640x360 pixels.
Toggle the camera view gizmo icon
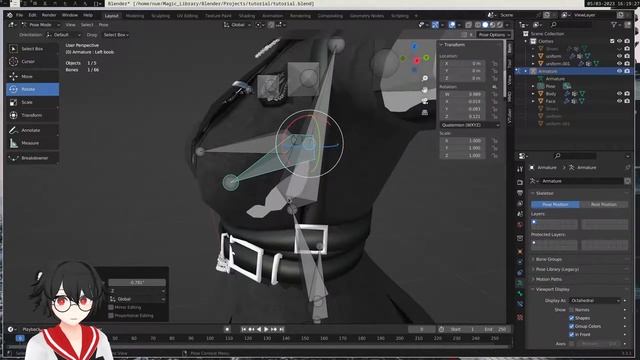tap(425, 101)
